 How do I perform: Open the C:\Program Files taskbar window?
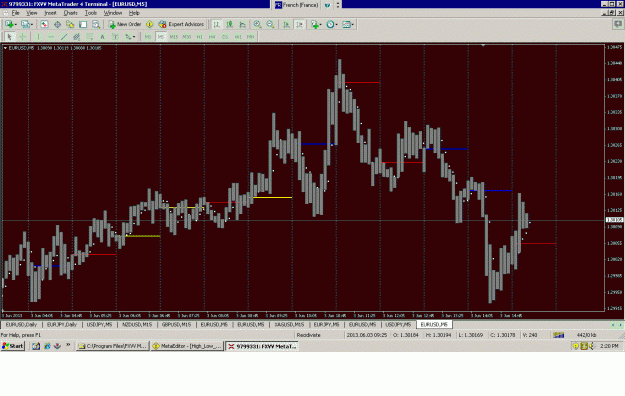click(x=113, y=346)
